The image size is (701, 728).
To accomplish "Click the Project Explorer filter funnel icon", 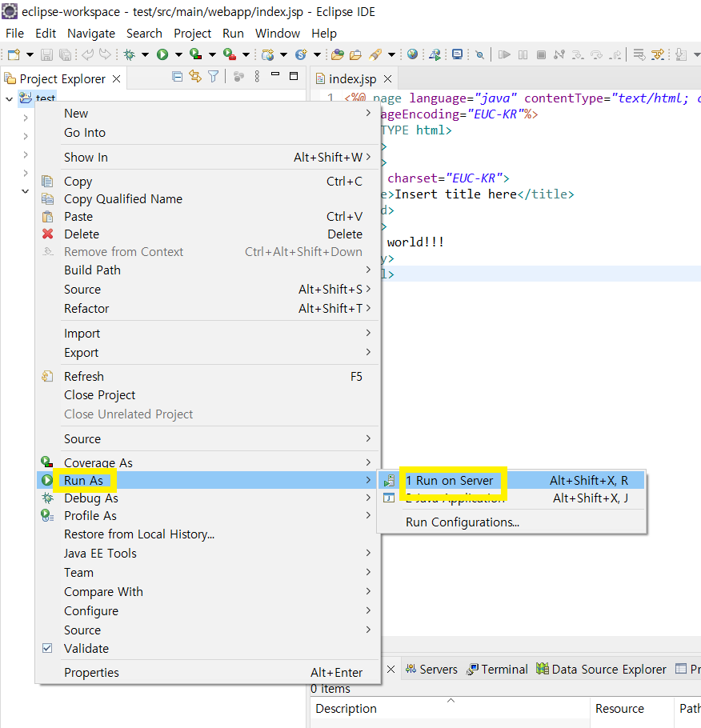I will pyautogui.click(x=213, y=77).
